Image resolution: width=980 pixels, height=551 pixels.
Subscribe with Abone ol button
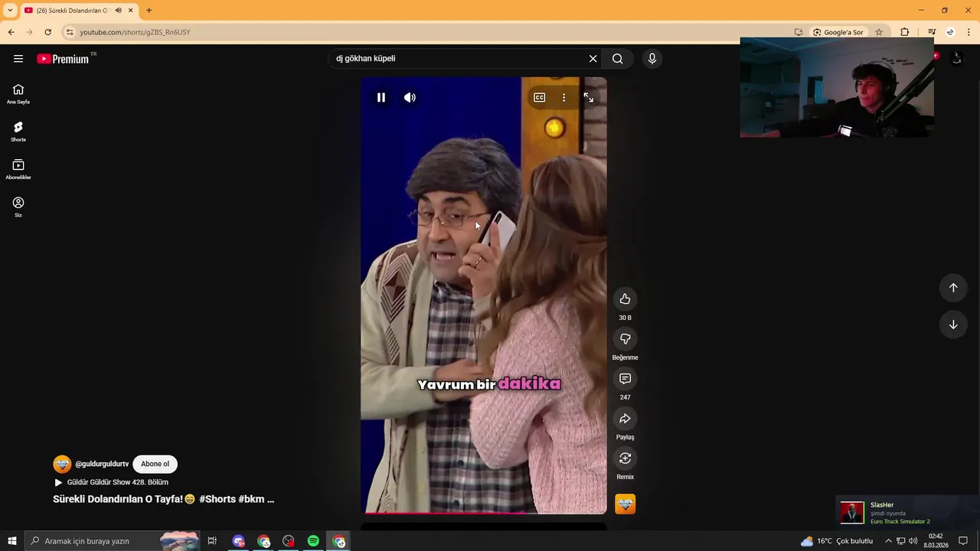point(155,464)
